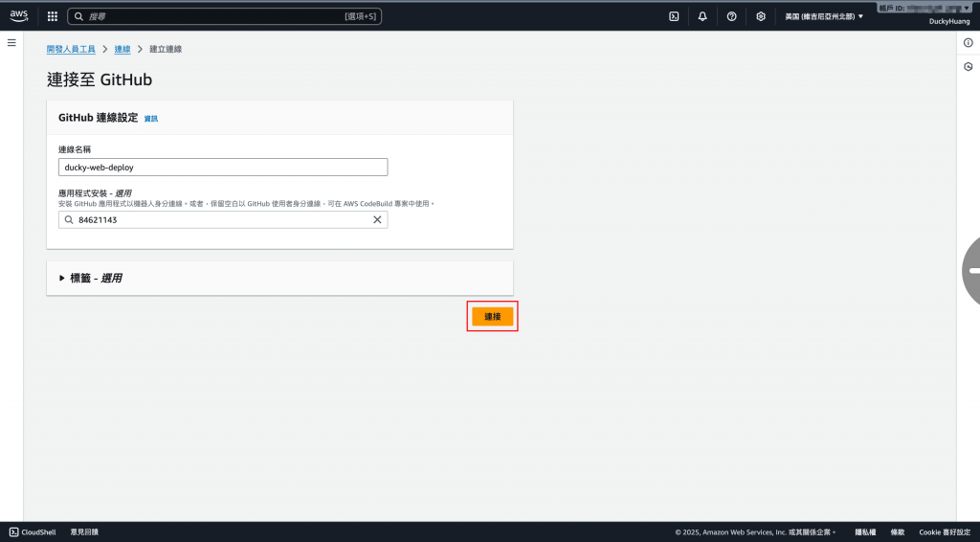This screenshot has width=980, height=542.
Task: Go to 連線 breadcrumb link
Action: (x=122, y=50)
